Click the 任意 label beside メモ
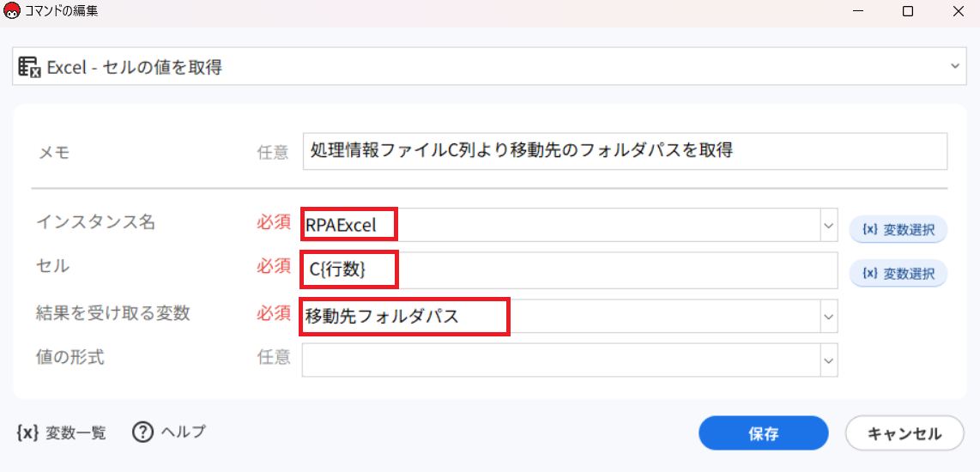 point(274,151)
